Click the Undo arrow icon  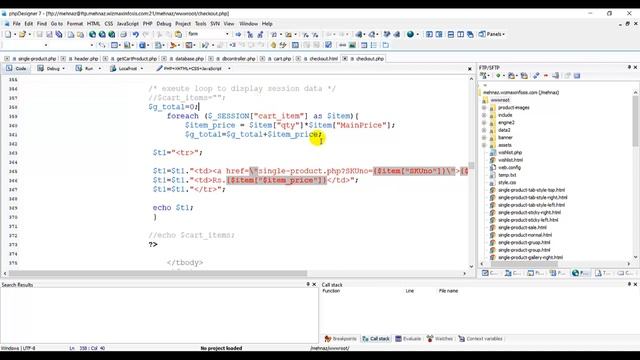136,34
